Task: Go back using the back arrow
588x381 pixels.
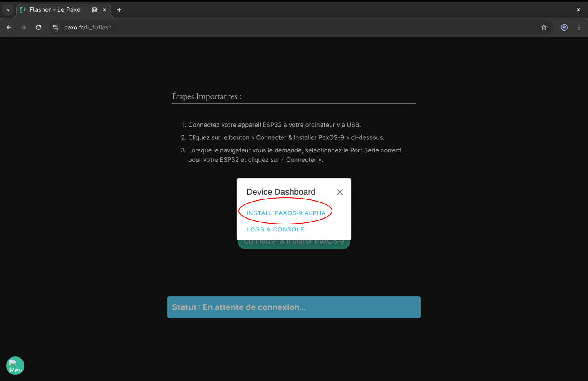Action: [9, 27]
